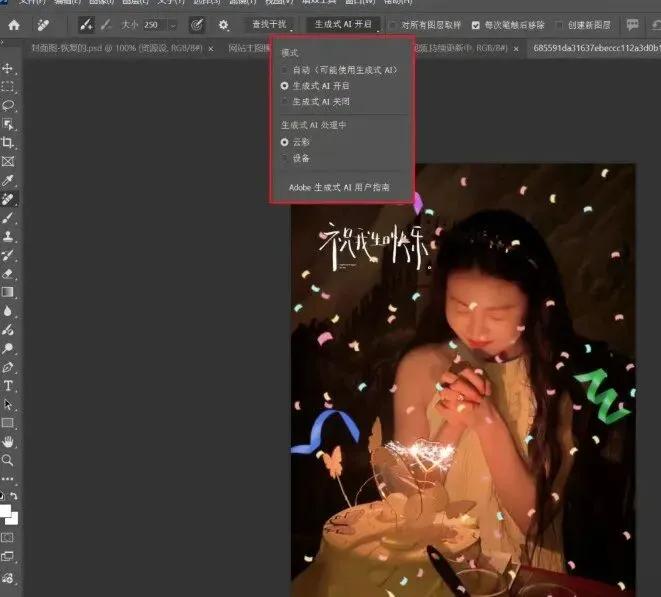Open the gear settings in options bar

[223, 25]
